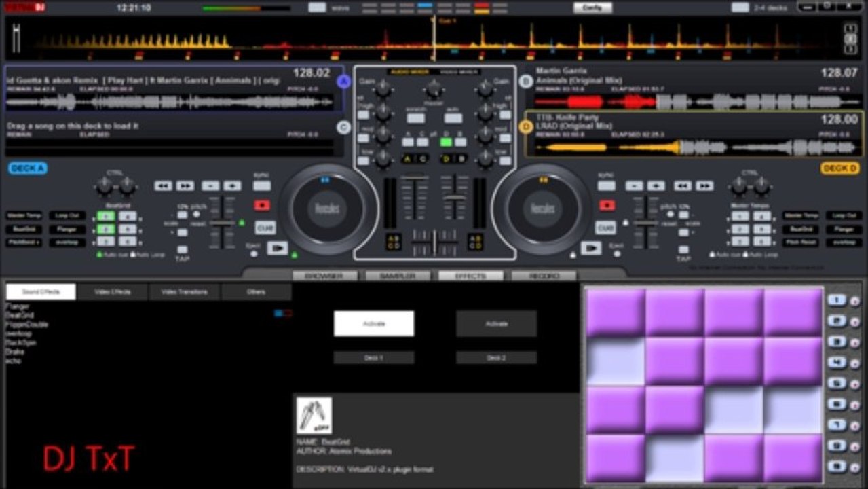Click the white Activate button
Image resolution: width=868 pixels, height=489 pixels.
[374, 323]
